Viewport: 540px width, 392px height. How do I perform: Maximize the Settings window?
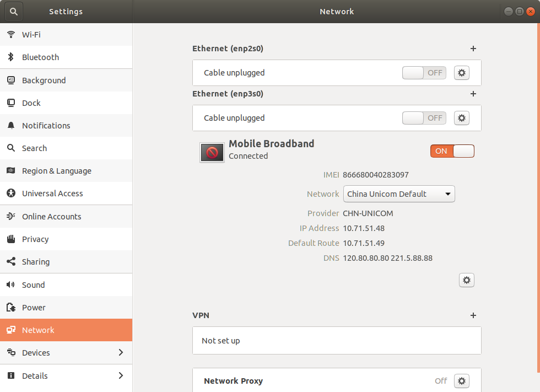coord(520,12)
